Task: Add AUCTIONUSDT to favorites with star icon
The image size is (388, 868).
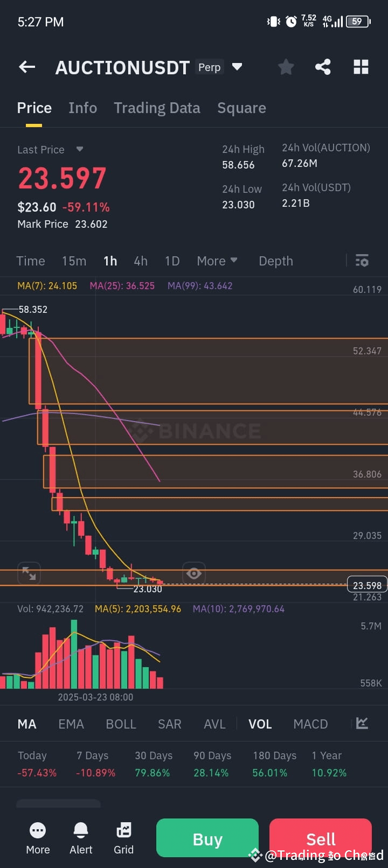Action: pos(286,67)
